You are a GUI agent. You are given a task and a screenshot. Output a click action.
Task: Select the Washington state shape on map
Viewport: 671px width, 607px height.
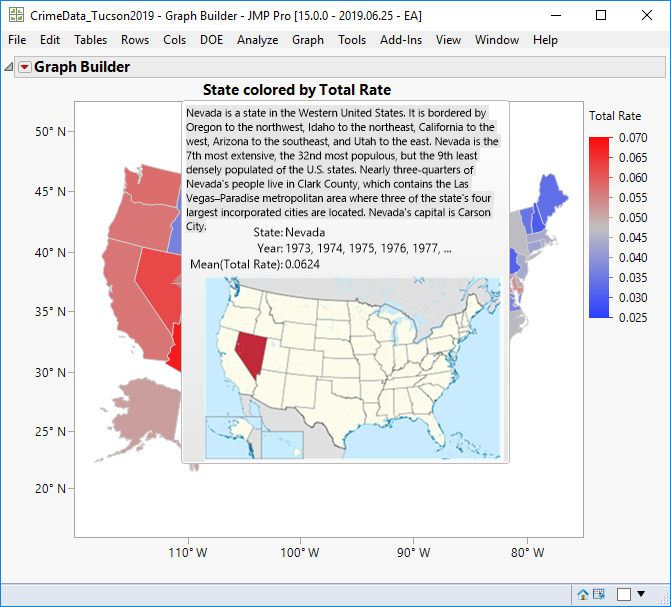click(x=156, y=186)
